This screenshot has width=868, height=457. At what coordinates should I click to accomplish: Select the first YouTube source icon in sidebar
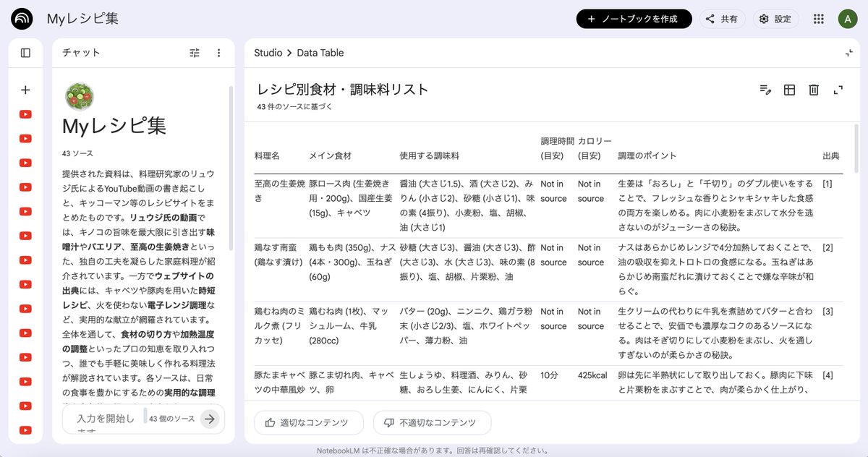tap(25, 114)
